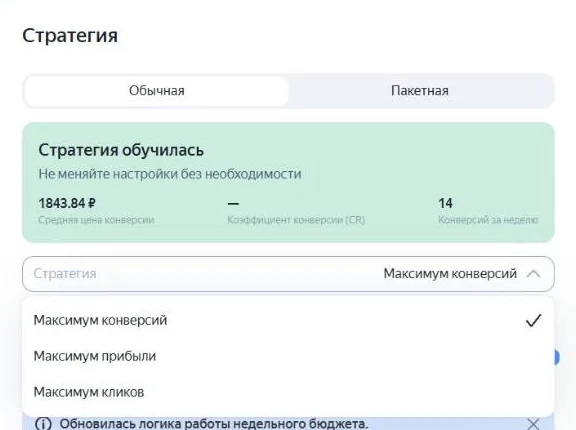Switch to the Пакетная strategy tab
This screenshot has height=430, width=576.
(x=420, y=91)
